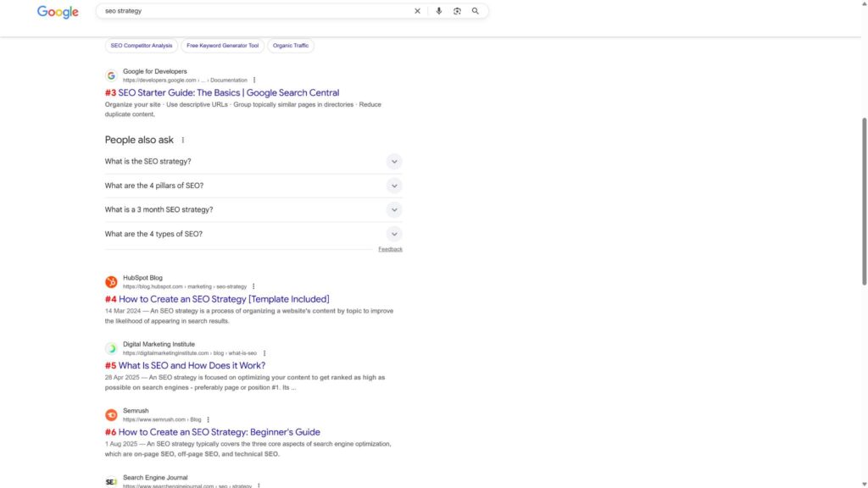The width and height of the screenshot is (868, 488).
Task: Click the www.semrush.com URL breadcrumb
Action: point(162,419)
